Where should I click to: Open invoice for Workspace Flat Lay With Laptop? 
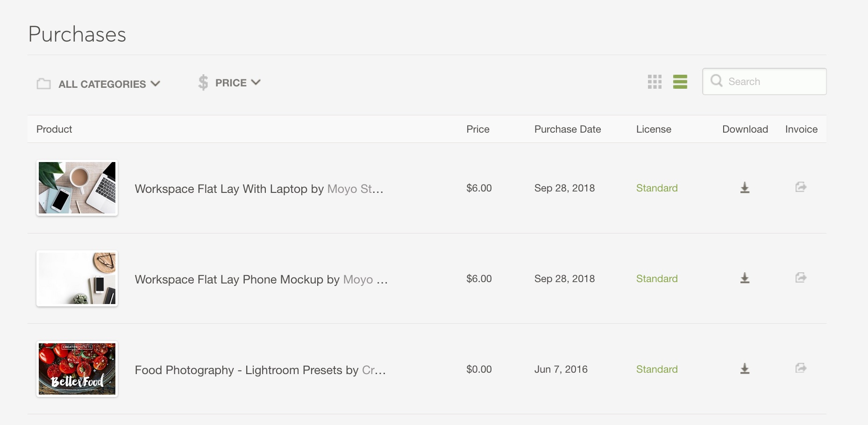[x=801, y=187]
